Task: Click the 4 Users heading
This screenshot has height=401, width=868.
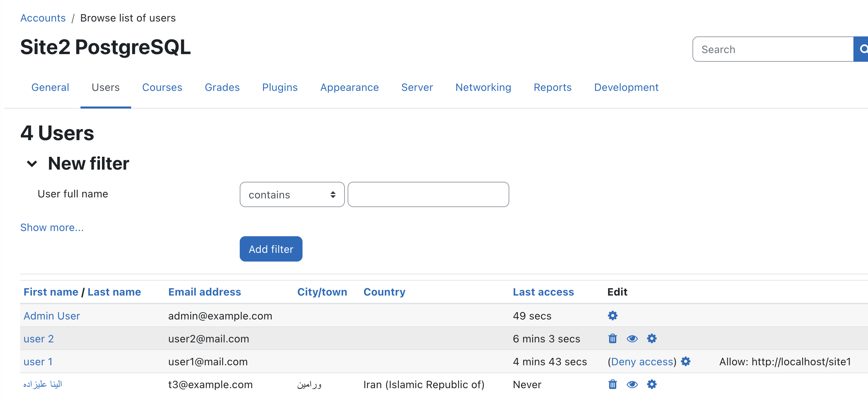Action: [57, 133]
